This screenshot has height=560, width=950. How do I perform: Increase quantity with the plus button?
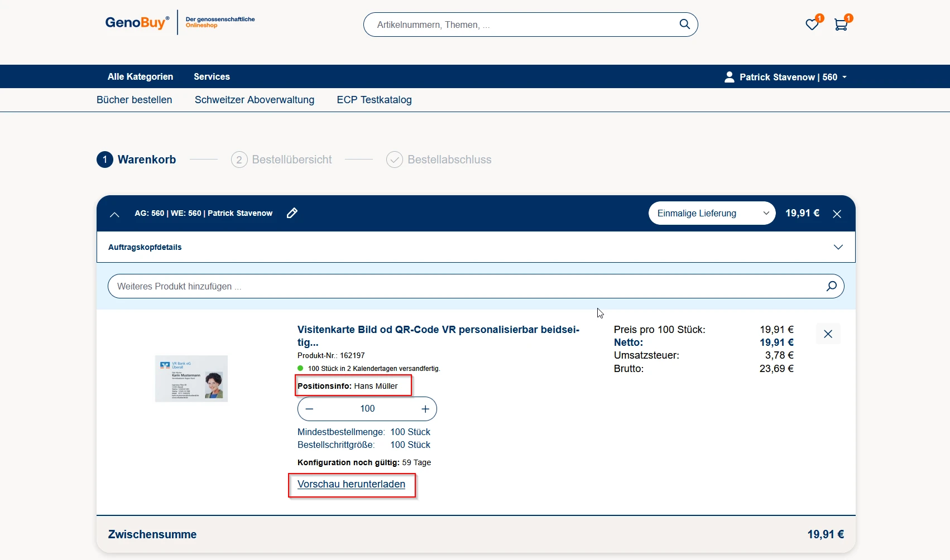[425, 409]
